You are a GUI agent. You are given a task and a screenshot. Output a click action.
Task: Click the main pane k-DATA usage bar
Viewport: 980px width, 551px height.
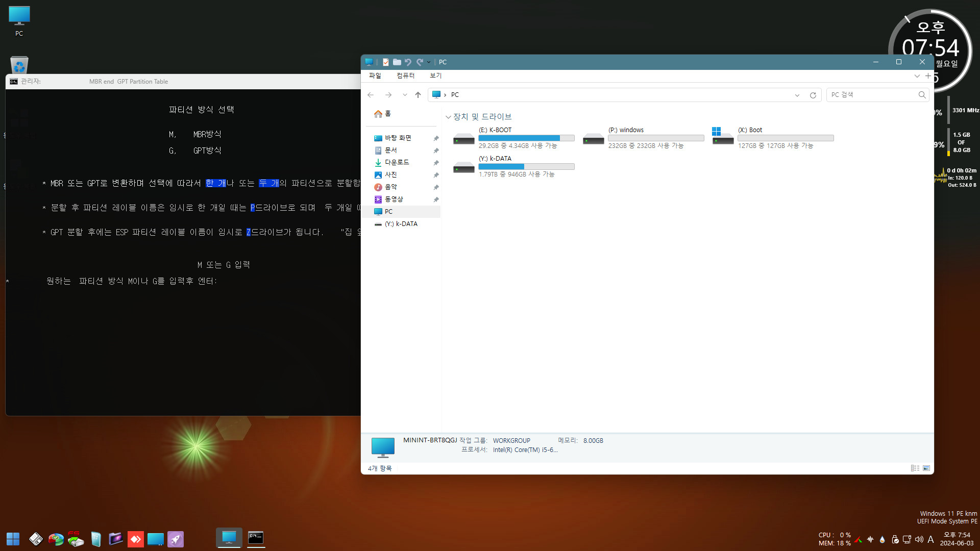click(x=526, y=167)
